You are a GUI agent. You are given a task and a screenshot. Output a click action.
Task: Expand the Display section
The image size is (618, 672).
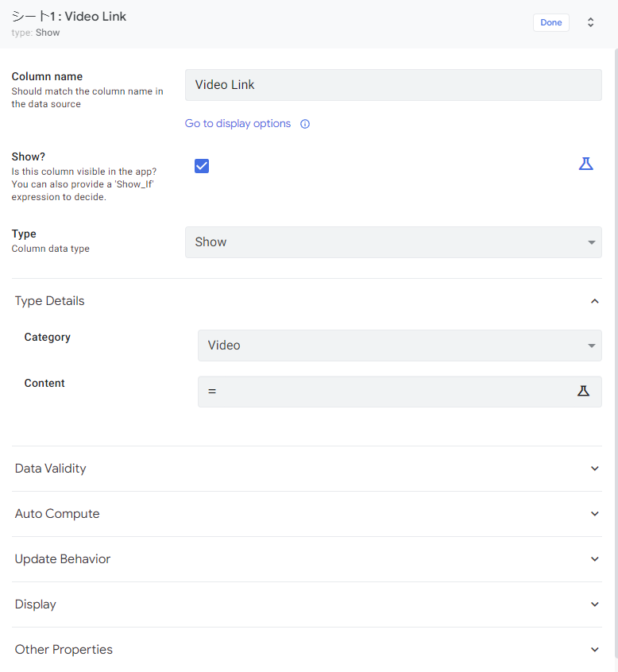(x=595, y=604)
